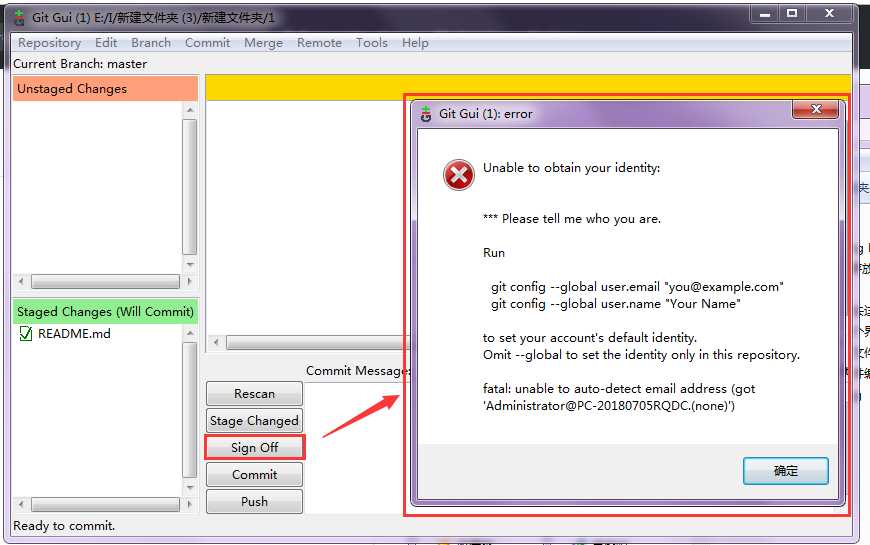870x545 pixels.
Task: Open the Merge menu
Action: click(x=264, y=43)
